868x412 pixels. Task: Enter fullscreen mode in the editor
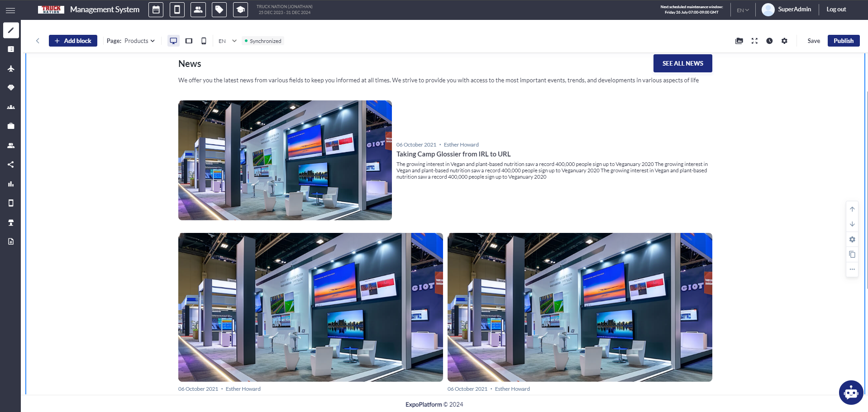(x=754, y=41)
